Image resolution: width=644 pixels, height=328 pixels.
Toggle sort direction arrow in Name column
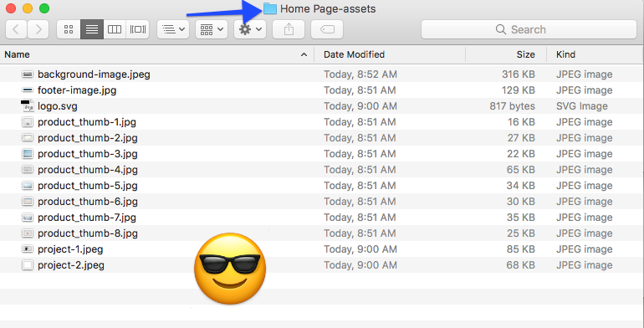click(x=304, y=54)
